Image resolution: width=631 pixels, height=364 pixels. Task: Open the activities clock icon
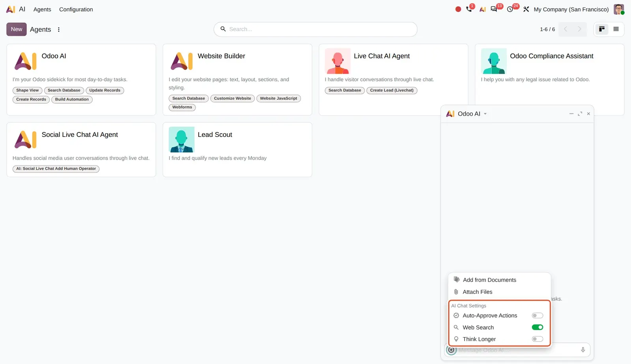point(510,9)
